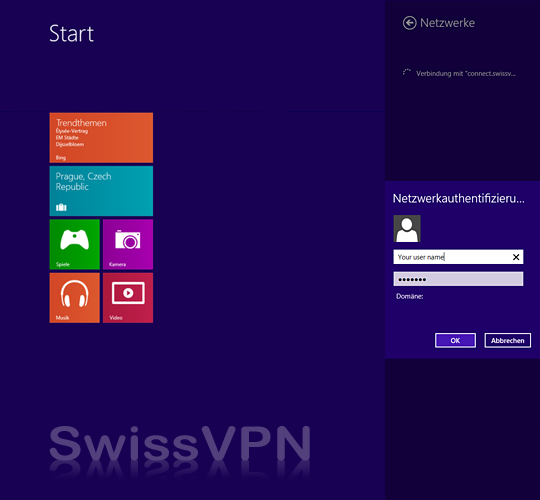The height and width of the screenshot is (500, 540).
Task: Click the suitcase icon on Prague tile
Action: (x=61, y=207)
